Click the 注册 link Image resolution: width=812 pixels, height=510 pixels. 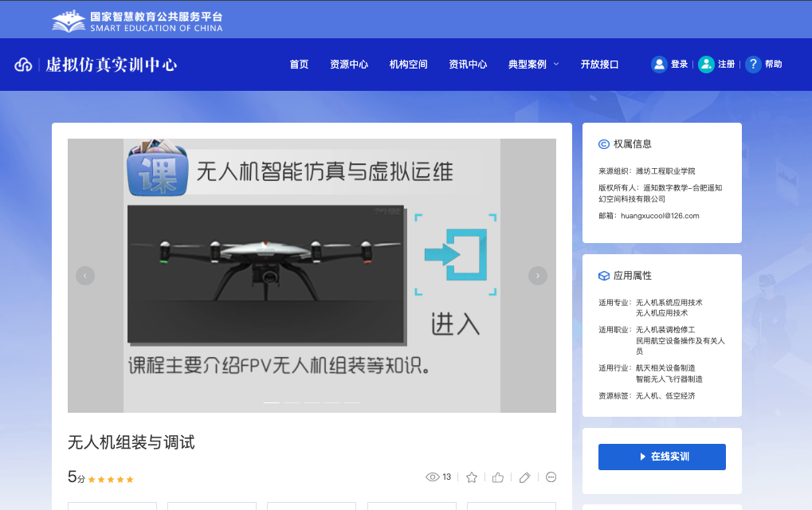point(727,65)
